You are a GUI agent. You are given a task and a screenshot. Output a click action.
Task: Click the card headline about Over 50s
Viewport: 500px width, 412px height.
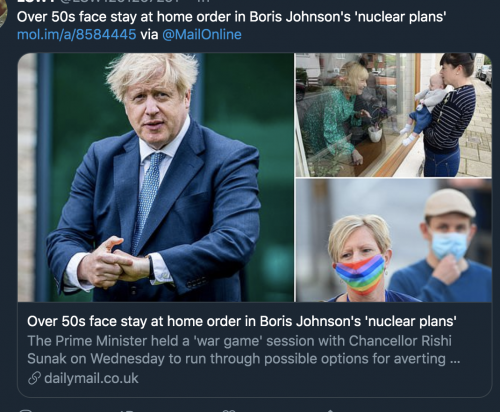[x=242, y=321]
